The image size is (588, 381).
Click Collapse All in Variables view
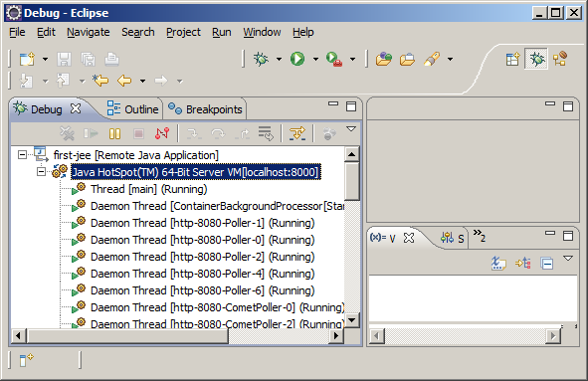click(547, 264)
